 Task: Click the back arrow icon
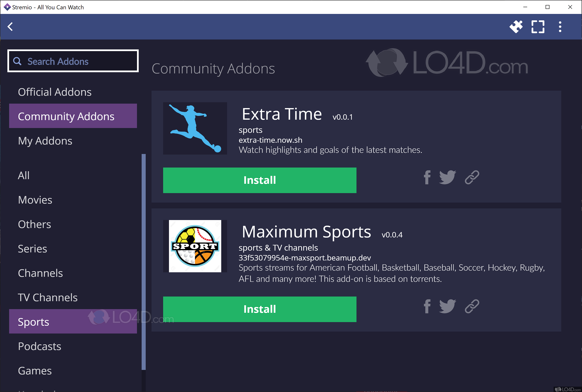(x=10, y=27)
